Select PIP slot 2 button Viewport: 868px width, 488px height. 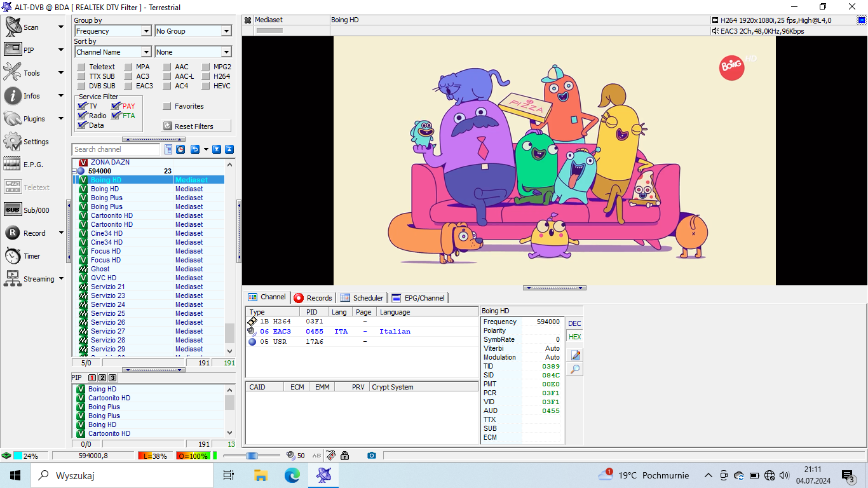point(102,377)
